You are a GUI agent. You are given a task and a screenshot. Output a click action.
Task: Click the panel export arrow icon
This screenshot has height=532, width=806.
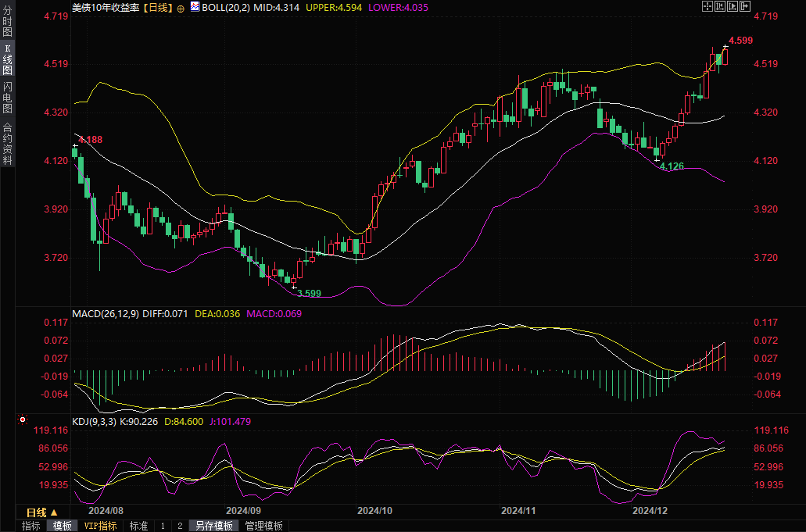745,6
